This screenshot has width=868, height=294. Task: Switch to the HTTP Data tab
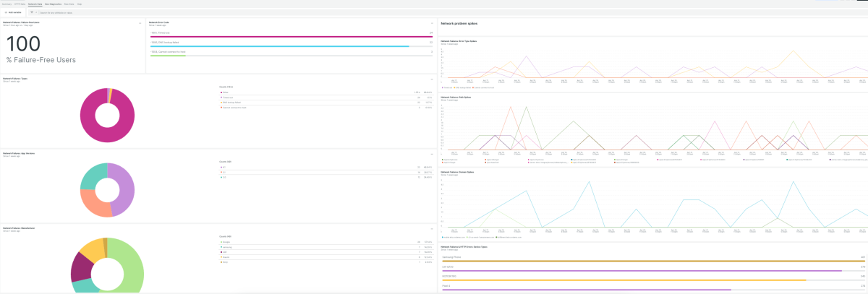click(20, 4)
